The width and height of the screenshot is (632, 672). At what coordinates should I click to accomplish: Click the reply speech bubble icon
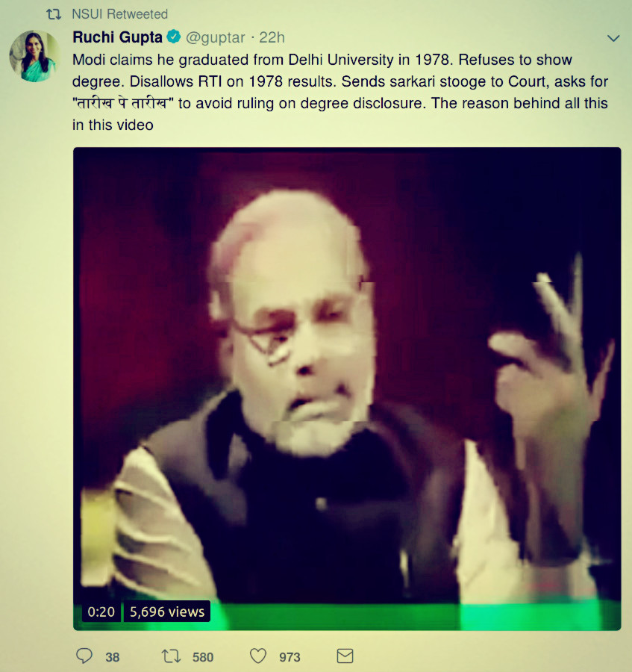[x=84, y=656]
